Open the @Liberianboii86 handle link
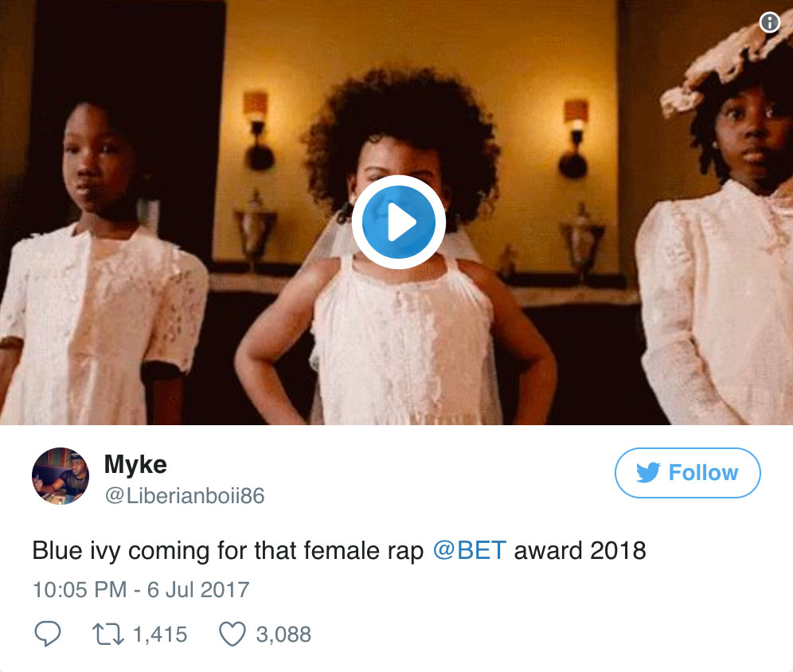The height and width of the screenshot is (672, 793). 184,496
